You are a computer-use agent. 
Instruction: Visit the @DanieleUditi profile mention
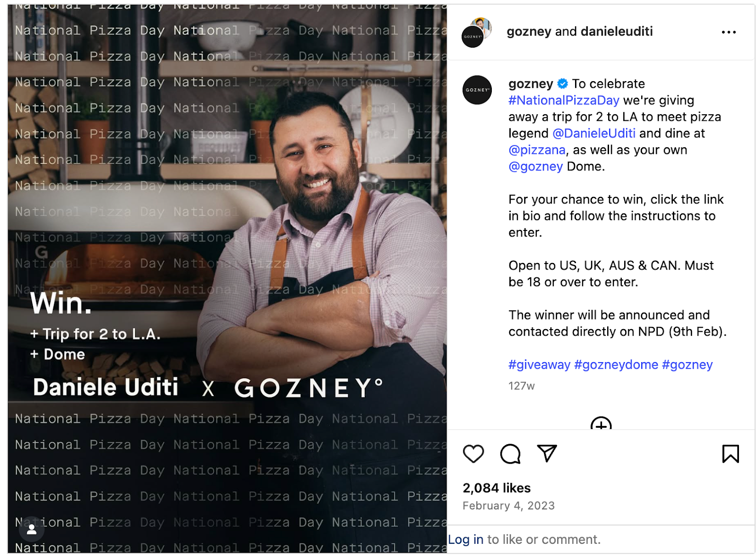pos(594,133)
